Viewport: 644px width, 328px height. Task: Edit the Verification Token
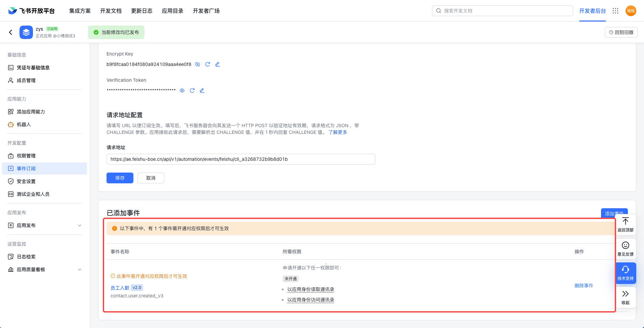coord(202,90)
